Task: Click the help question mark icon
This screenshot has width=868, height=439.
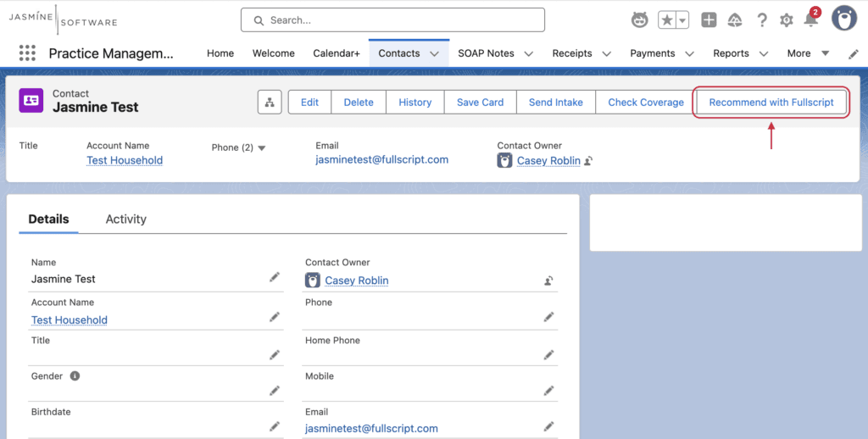Action: (x=762, y=20)
